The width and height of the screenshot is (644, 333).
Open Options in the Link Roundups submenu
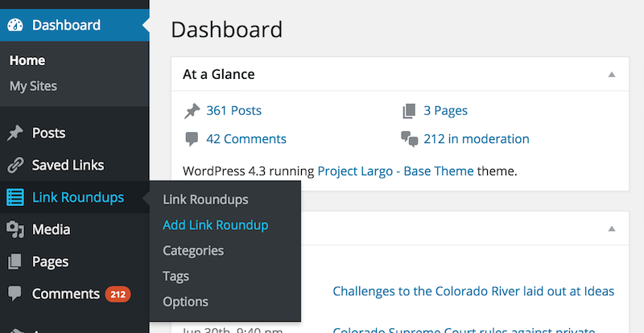tap(185, 302)
